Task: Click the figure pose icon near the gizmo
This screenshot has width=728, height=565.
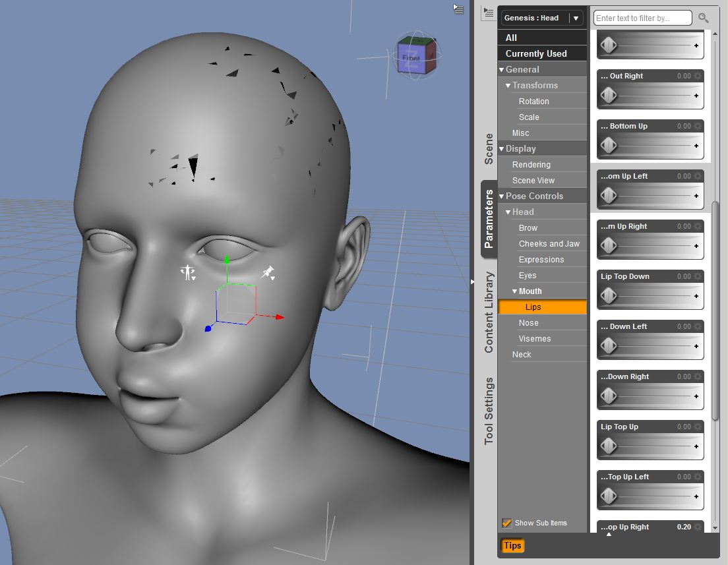Action: point(188,272)
